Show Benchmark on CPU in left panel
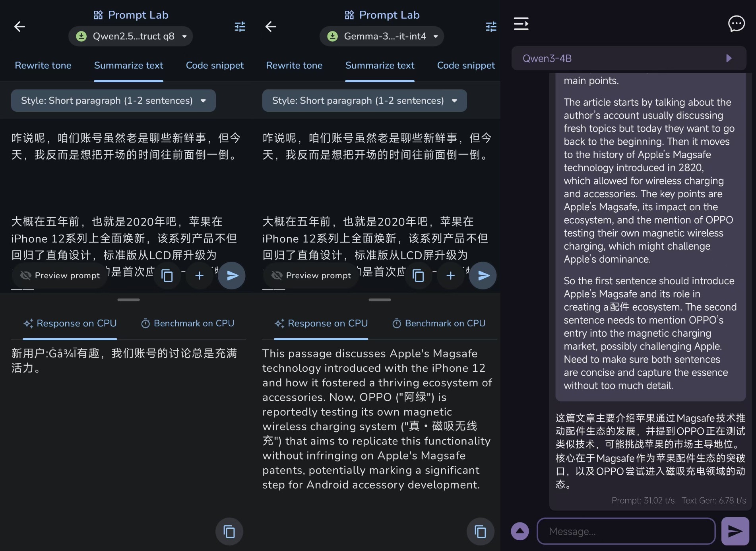 [188, 324]
